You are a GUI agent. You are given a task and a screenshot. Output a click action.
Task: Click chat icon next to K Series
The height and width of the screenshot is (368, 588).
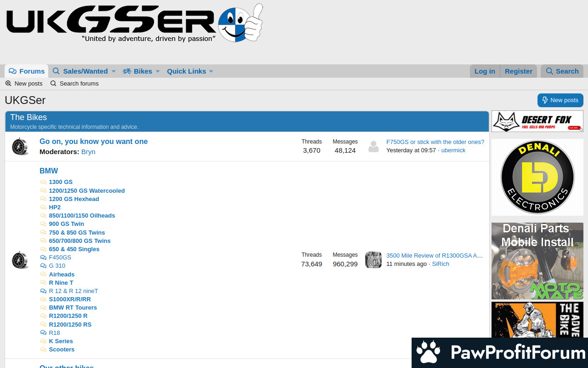43,341
